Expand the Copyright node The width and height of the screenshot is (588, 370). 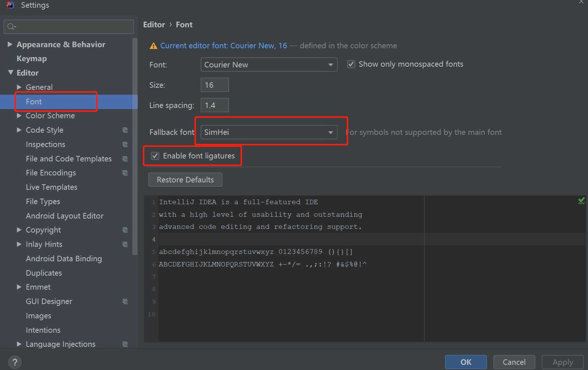(19, 230)
